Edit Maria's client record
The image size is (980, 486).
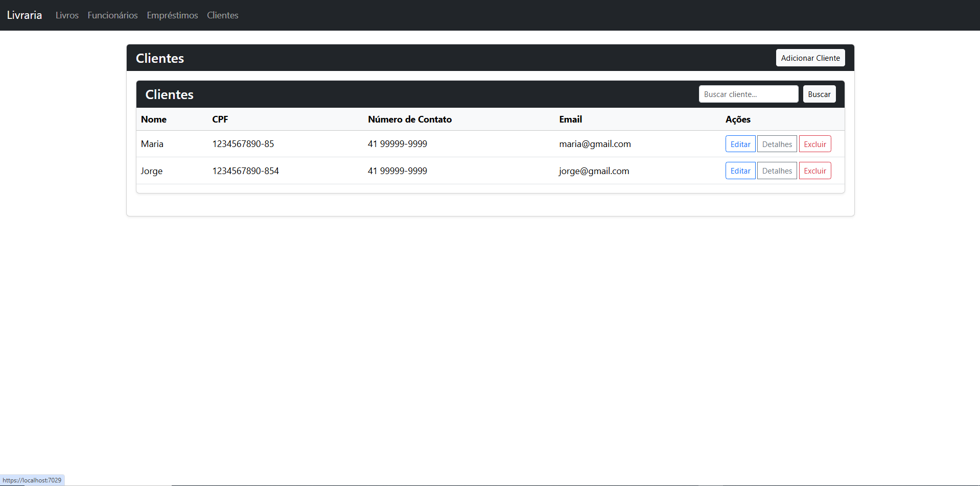point(740,144)
